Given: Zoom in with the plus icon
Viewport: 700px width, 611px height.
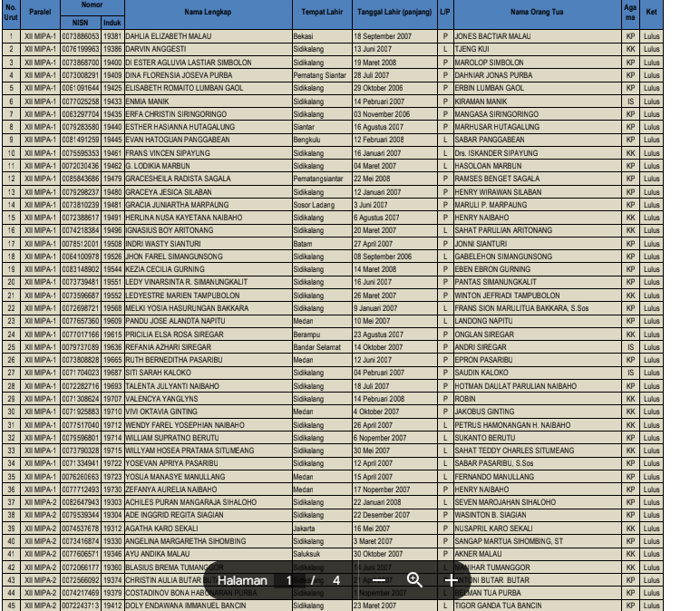Looking at the screenshot, I should 451,580.
